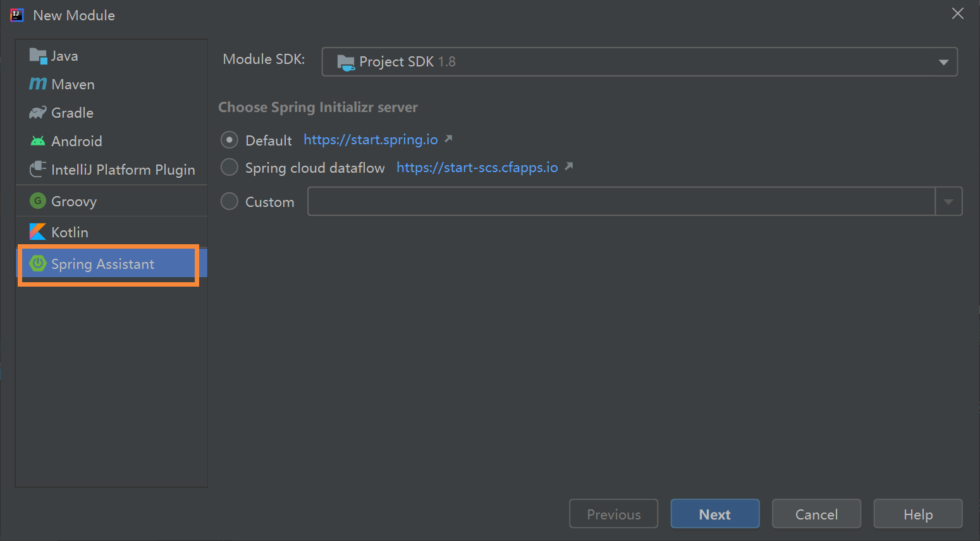The image size is (980, 541).
Task: Choose IntelliJ Platform Plugin module type
Action: [x=111, y=170]
